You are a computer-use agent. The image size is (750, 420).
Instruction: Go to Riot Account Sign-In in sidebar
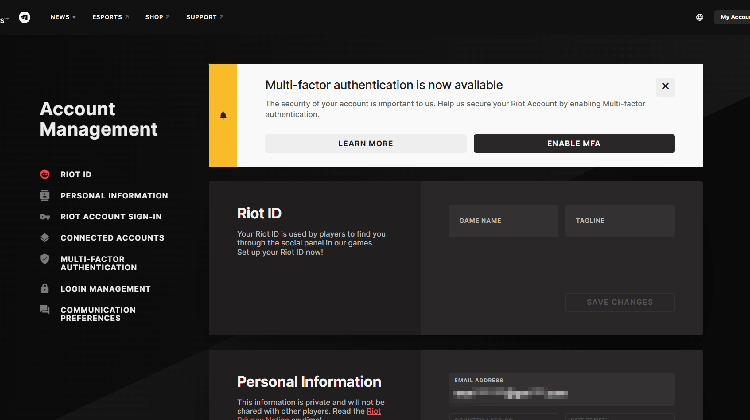point(110,217)
